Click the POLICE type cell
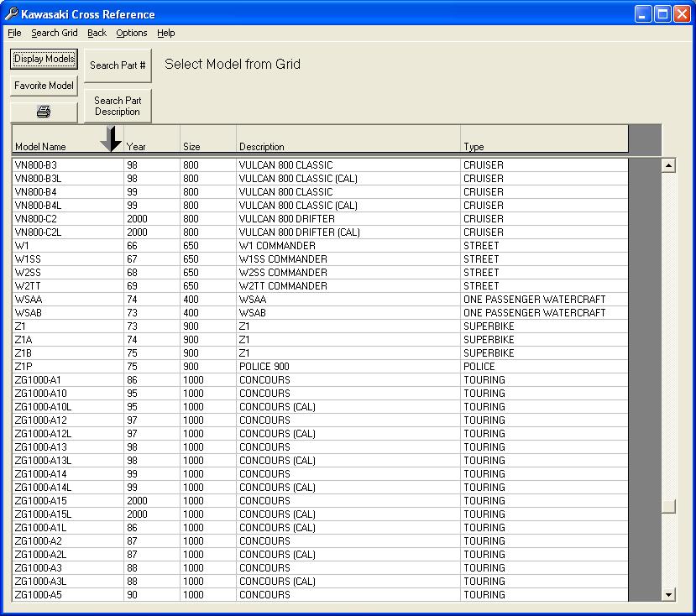Image resolution: width=696 pixels, height=616 pixels. tap(544, 367)
